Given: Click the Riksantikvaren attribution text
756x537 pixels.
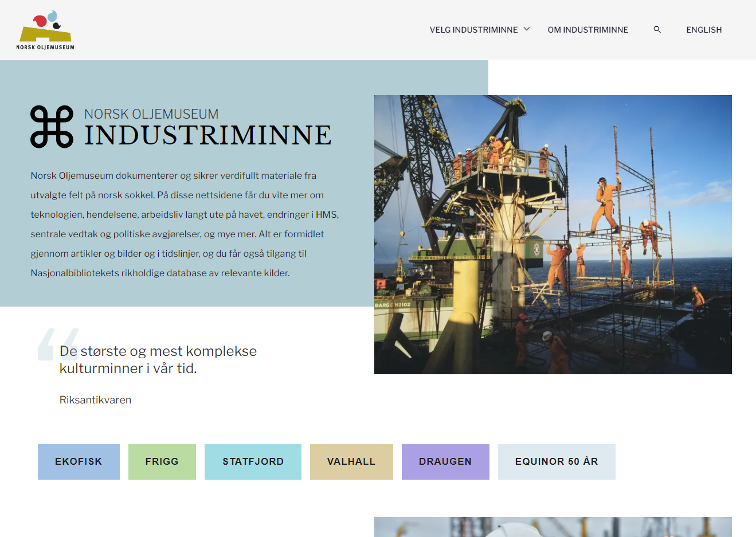Looking at the screenshot, I should [95, 400].
